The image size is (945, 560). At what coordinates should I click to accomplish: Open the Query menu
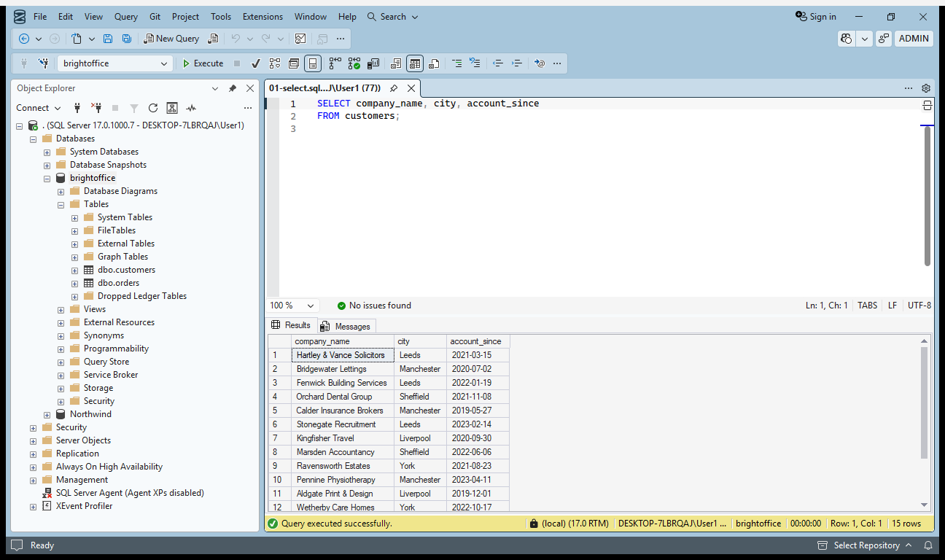pyautogui.click(x=126, y=17)
